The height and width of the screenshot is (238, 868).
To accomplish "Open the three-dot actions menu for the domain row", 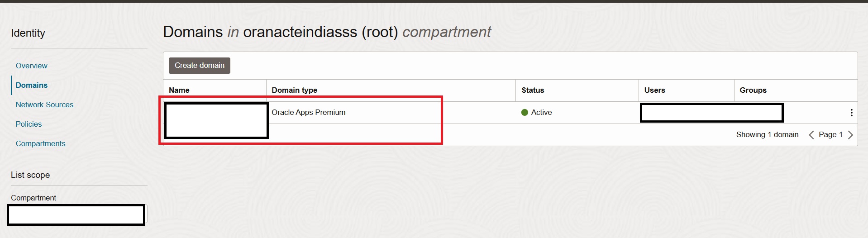I will [x=851, y=113].
